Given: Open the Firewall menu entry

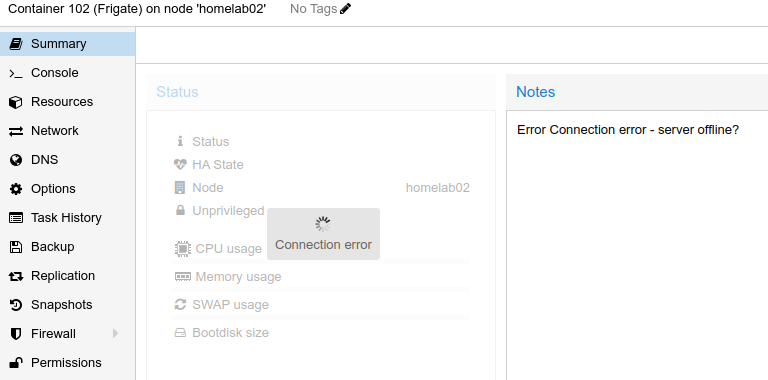Looking at the screenshot, I should [x=68, y=333].
